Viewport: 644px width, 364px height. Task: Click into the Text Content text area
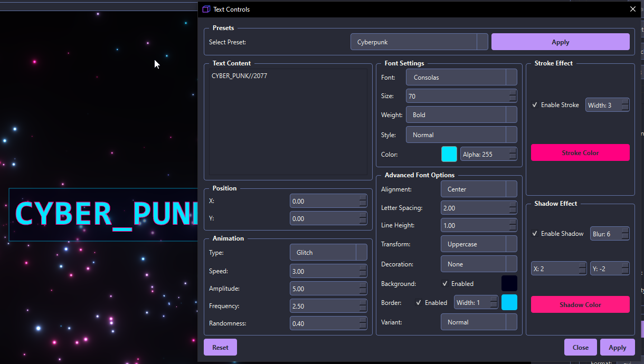pyautogui.click(x=288, y=121)
